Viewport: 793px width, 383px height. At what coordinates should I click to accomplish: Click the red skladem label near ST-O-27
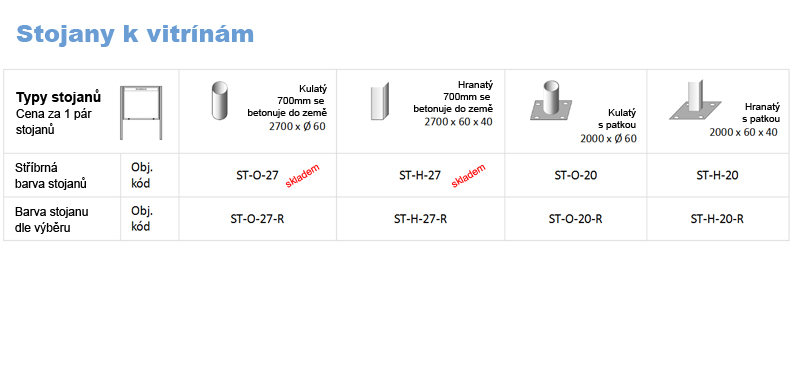tap(302, 176)
